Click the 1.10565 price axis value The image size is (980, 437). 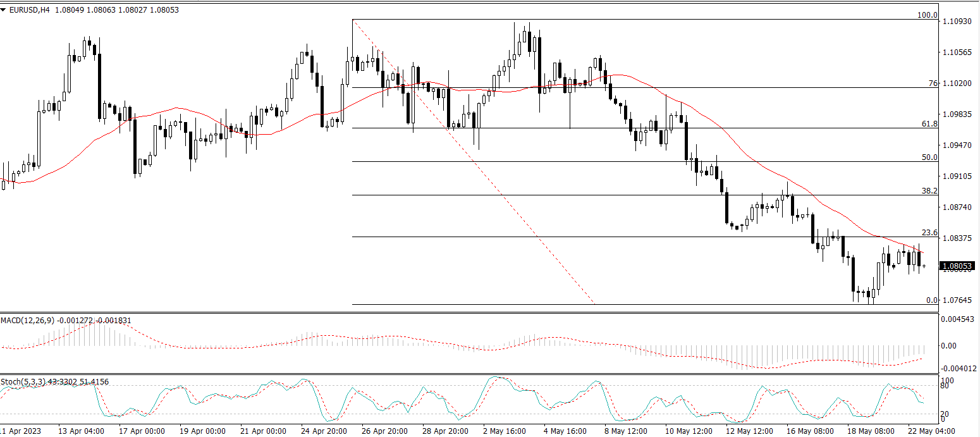click(957, 52)
